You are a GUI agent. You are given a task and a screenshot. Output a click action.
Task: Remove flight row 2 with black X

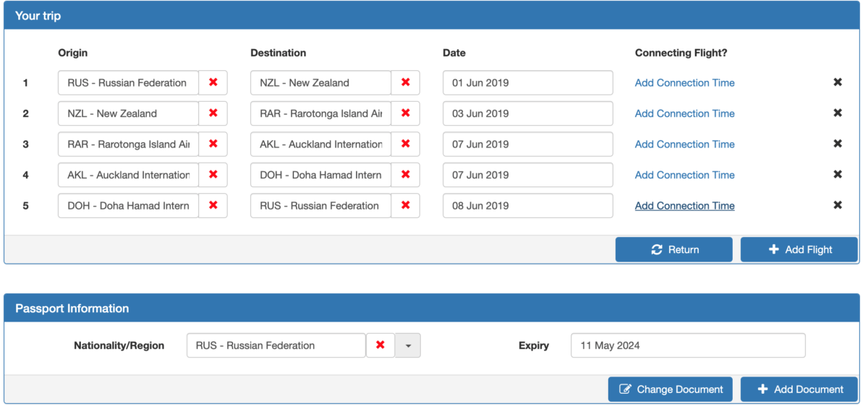coord(838,113)
